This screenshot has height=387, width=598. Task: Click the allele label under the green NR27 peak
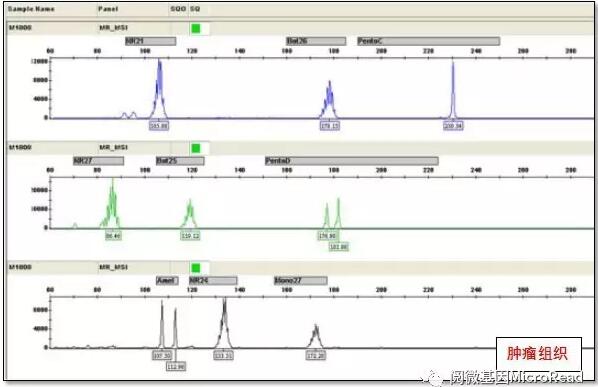click(x=113, y=236)
